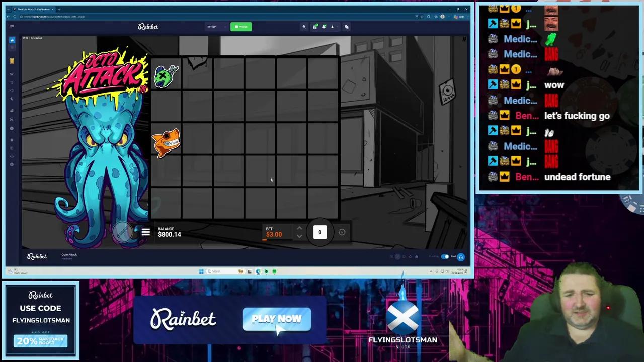Open the autoplay circular arrow icon
The height and width of the screenshot is (362, 644).
(x=342, y=232)
